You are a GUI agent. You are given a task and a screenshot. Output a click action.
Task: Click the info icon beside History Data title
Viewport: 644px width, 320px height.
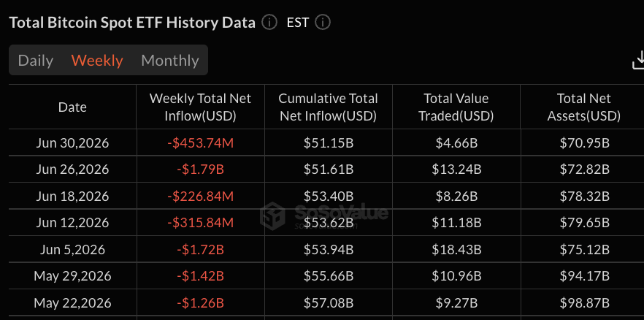point(269,22)
